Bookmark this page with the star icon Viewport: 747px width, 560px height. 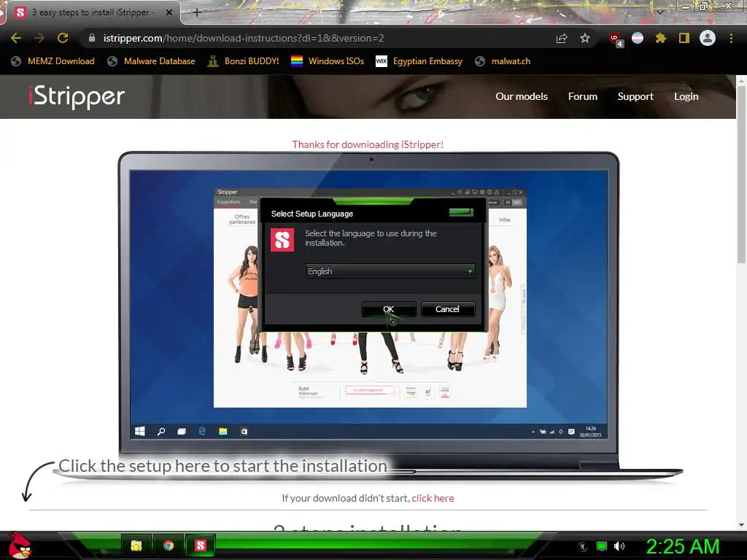(585, 38)
